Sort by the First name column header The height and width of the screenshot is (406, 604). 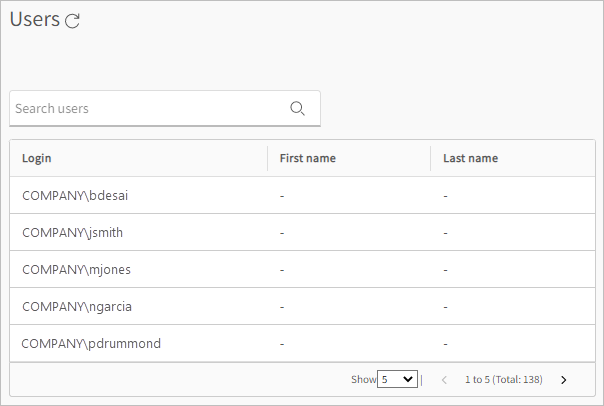pos(307,158)
